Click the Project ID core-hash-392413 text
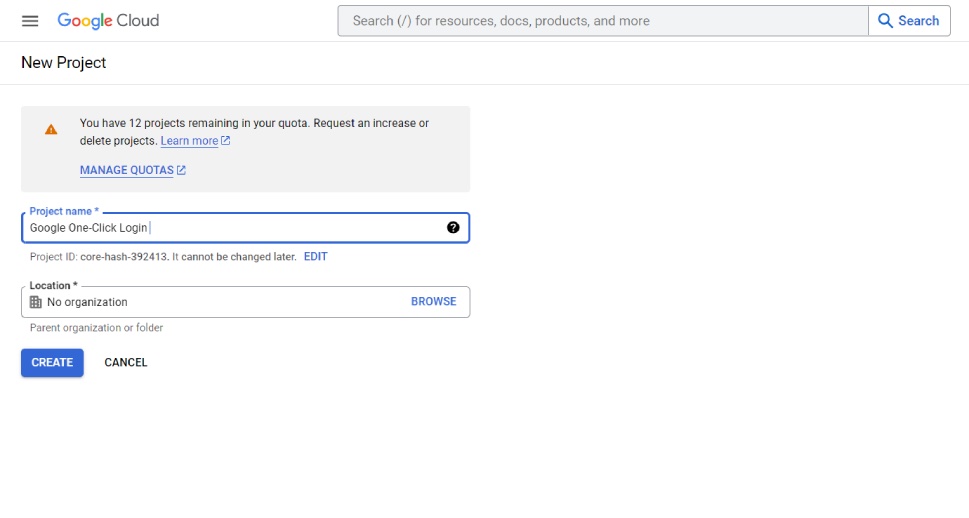Image resolution: width=969 pixels, height=518 pixels. coord(124,257)
